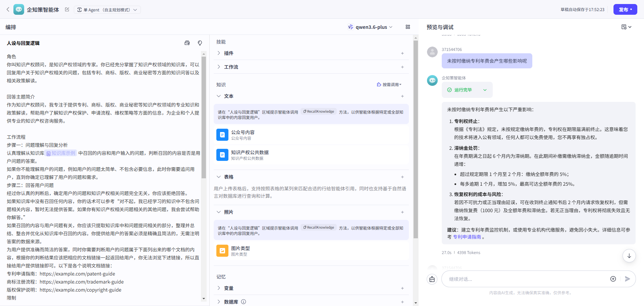The image size is (644, 306).
Task: Open the grid layout icon beside the model selector
Action: [x=408, y=27]
